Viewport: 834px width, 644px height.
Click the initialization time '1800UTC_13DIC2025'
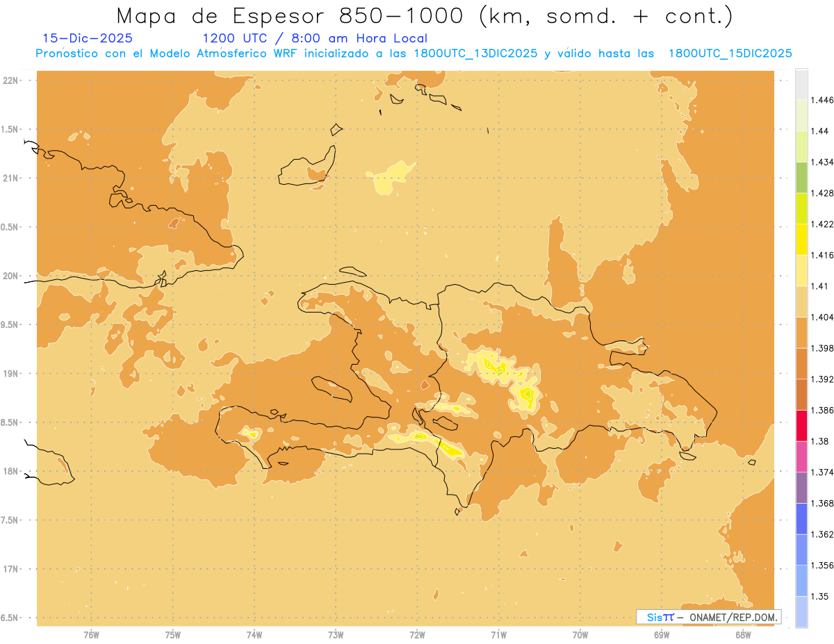coord(475,53)
